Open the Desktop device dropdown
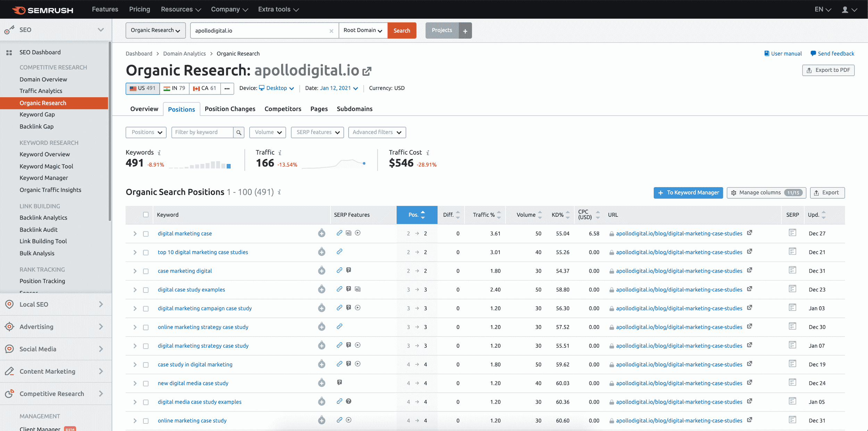This screenshot has height=431, width=868. tap(277, 88)
